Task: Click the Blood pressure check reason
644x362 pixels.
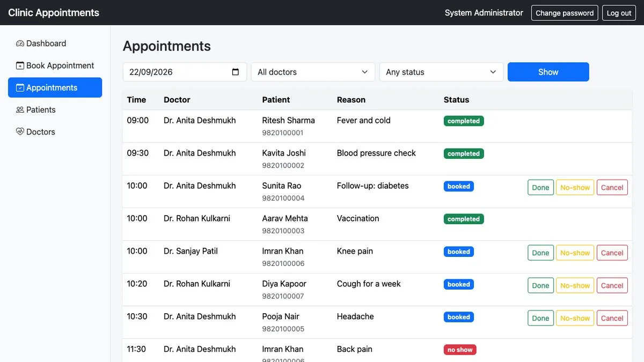Action: [x=376, y=153]
